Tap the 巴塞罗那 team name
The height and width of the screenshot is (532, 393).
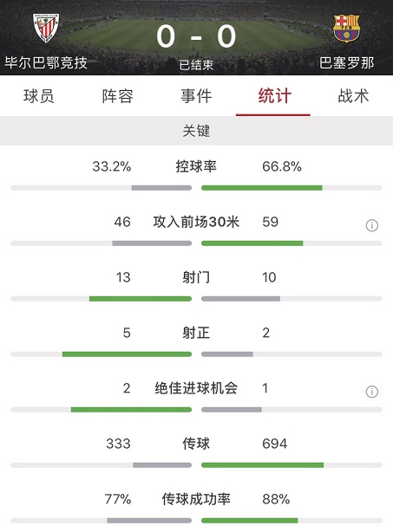click(x=347, y=62)
